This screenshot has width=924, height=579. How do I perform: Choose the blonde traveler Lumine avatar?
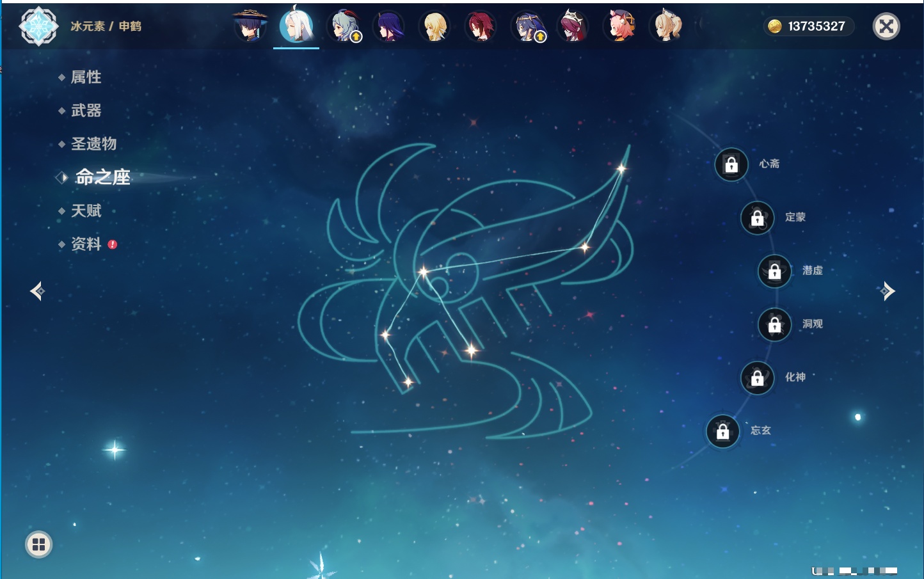tap(434, 26)
